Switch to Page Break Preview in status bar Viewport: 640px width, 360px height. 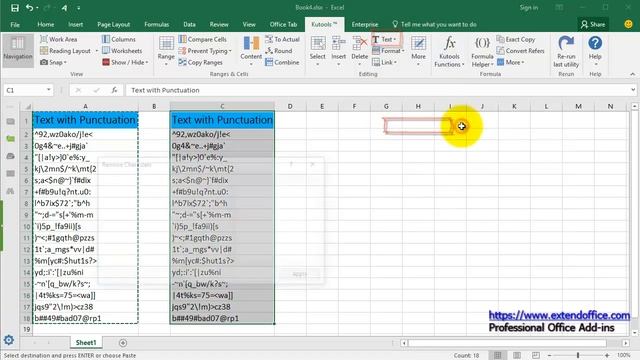(536, 356)
